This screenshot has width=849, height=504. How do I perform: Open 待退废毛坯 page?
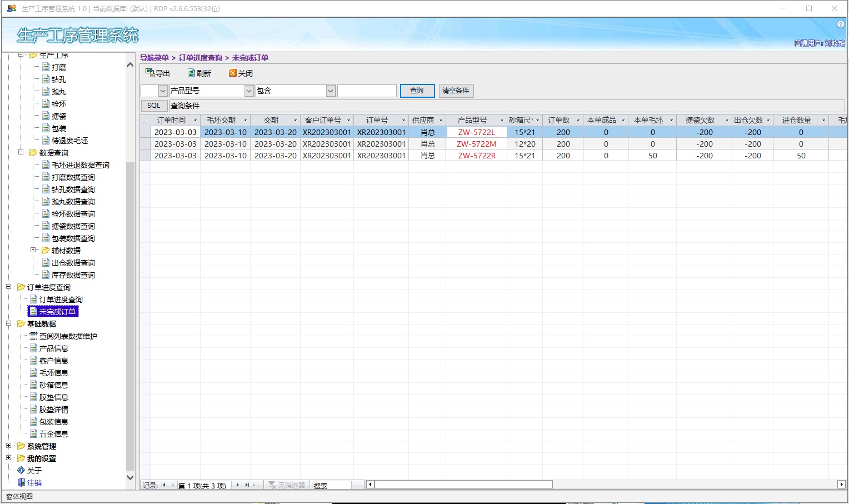coord(69,141)
